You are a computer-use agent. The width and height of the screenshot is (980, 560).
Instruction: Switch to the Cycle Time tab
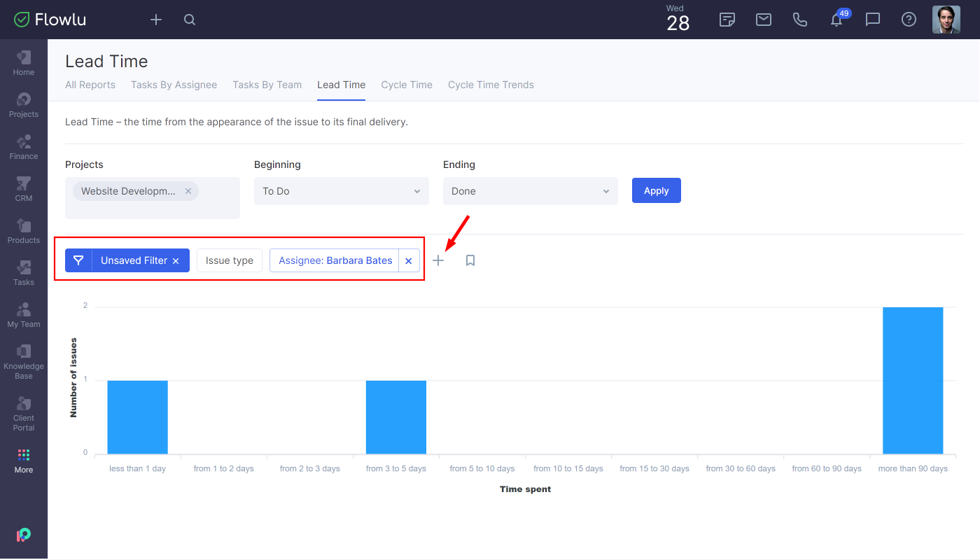coord(407,85)
